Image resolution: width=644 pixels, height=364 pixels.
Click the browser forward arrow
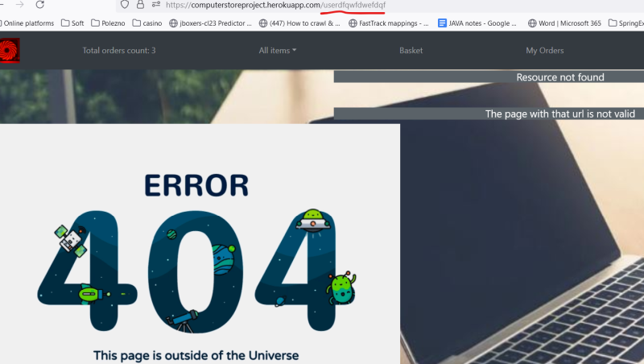click(19, 5)
